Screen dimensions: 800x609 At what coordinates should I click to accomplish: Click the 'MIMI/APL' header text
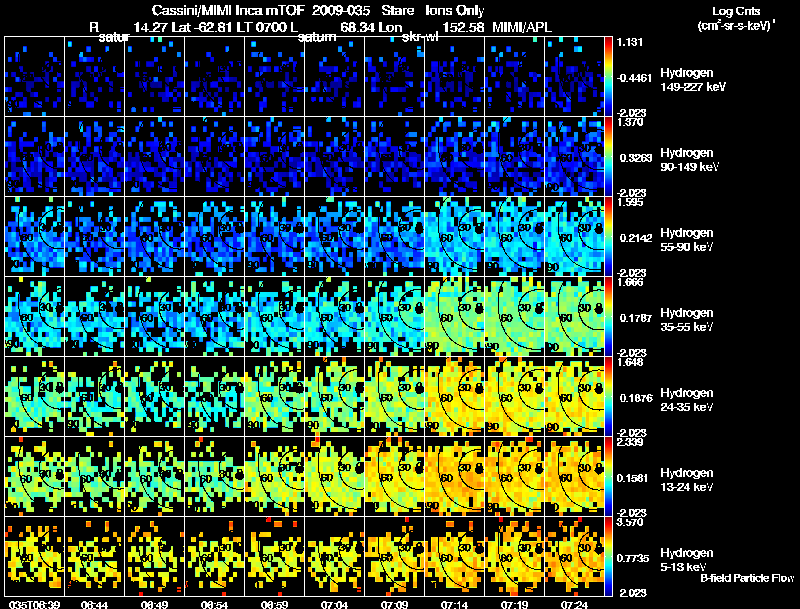[522, 27]
